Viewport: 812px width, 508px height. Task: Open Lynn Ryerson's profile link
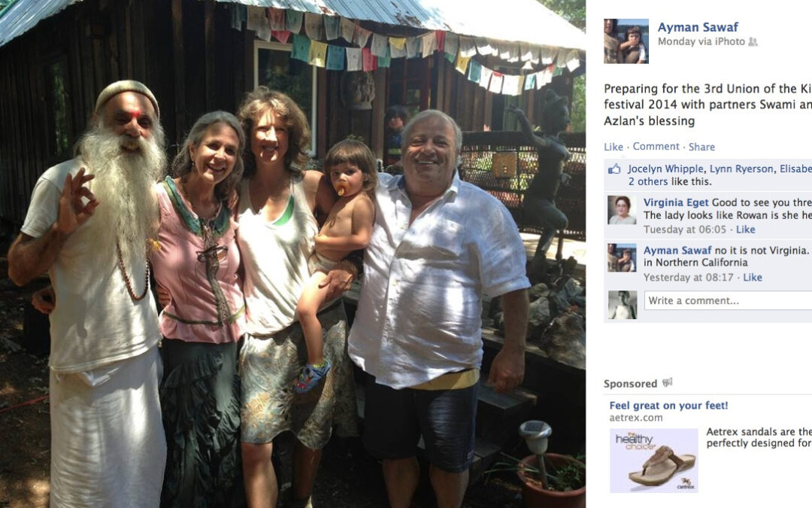741,169
